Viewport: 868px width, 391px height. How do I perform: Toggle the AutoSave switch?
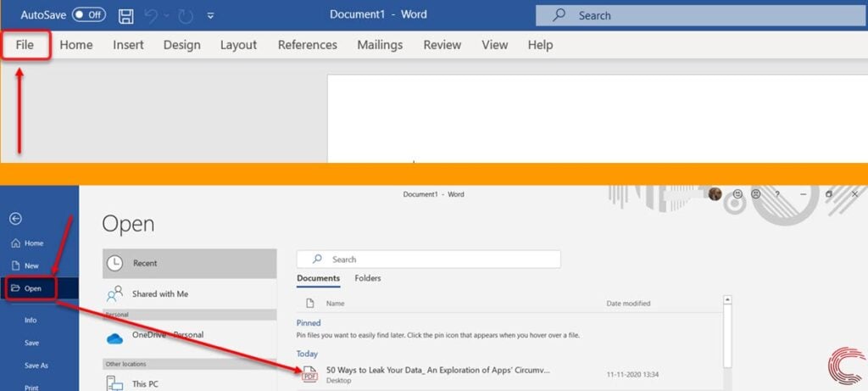point(88,15)
